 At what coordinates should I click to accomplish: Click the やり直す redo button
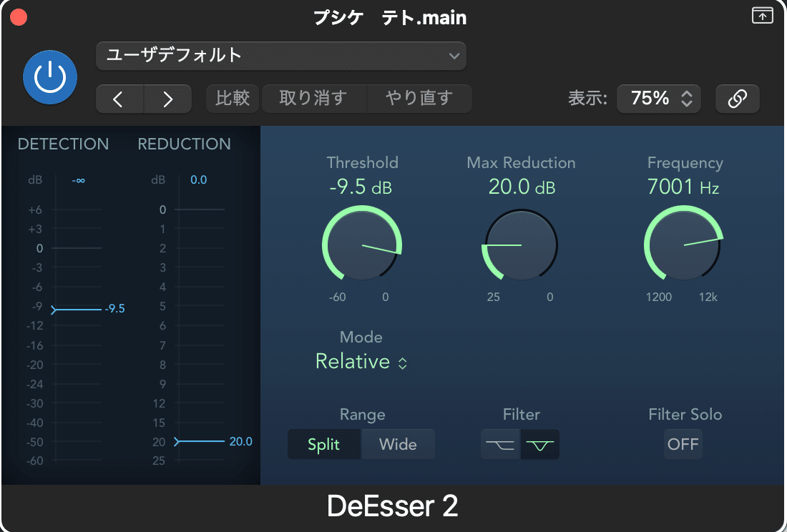tap(419, 99)
